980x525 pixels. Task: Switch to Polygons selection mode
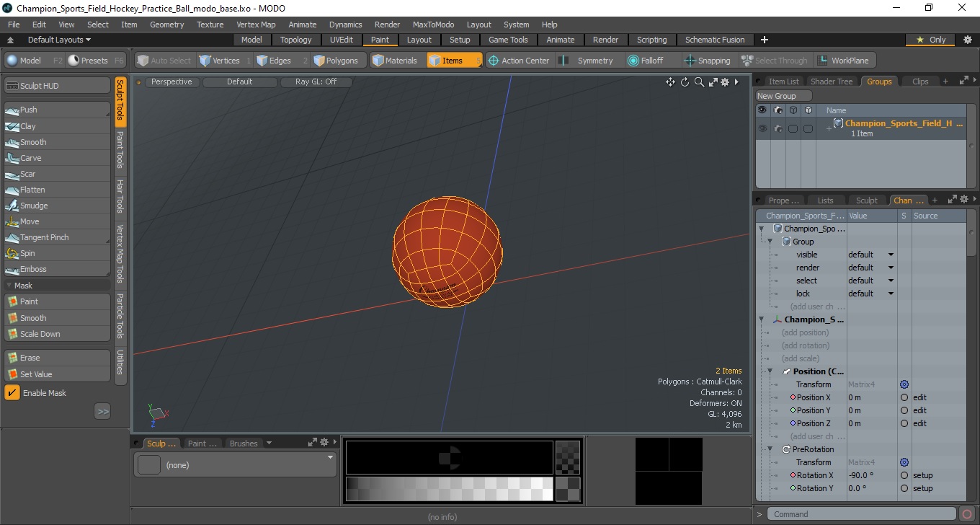339,61
